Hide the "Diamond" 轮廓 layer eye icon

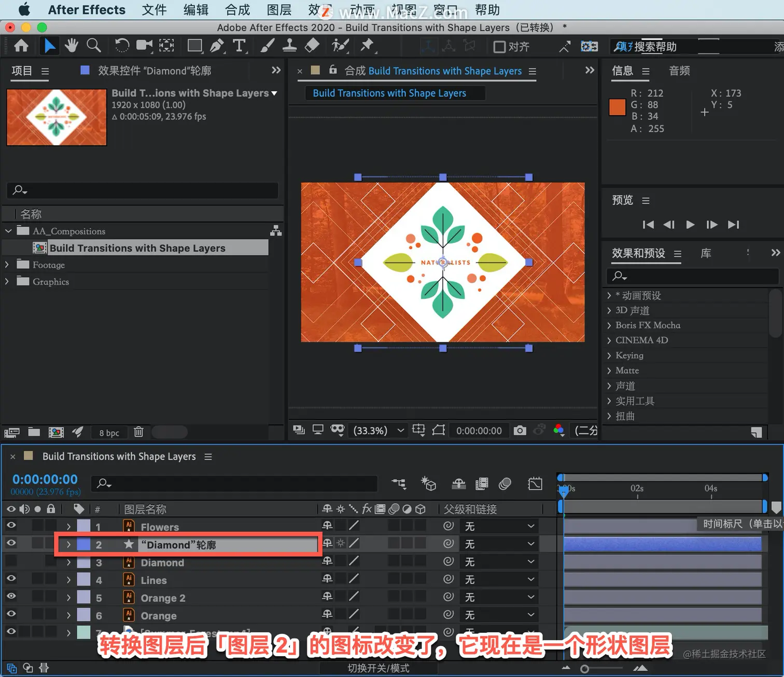point(11,543)
